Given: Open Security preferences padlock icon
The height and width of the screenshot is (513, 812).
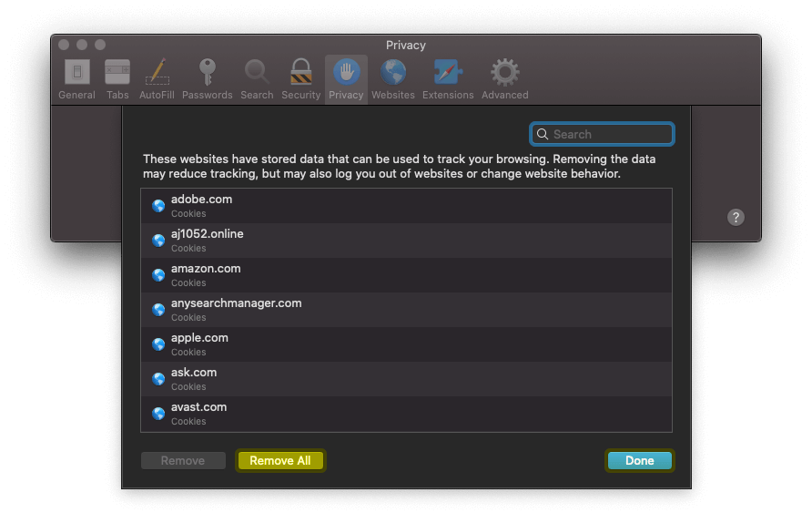Looking at the screenshot, I should pyautogui.click(x=300, y=73).
